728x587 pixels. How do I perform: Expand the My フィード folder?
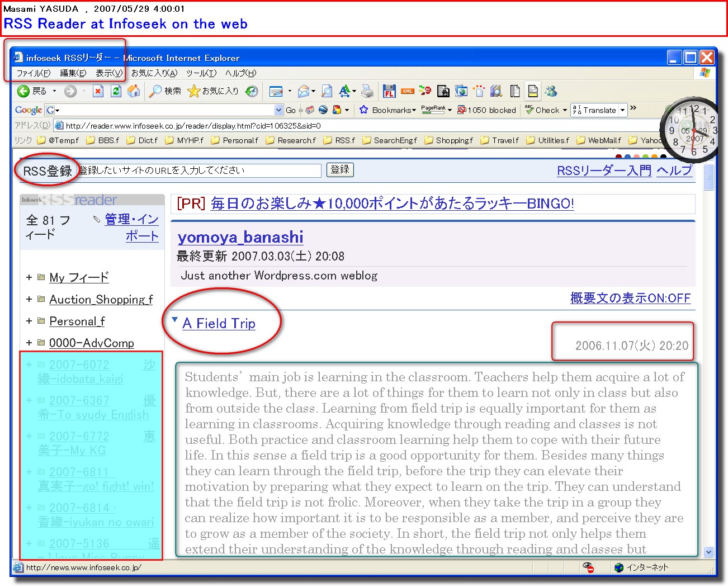[29, 277]
